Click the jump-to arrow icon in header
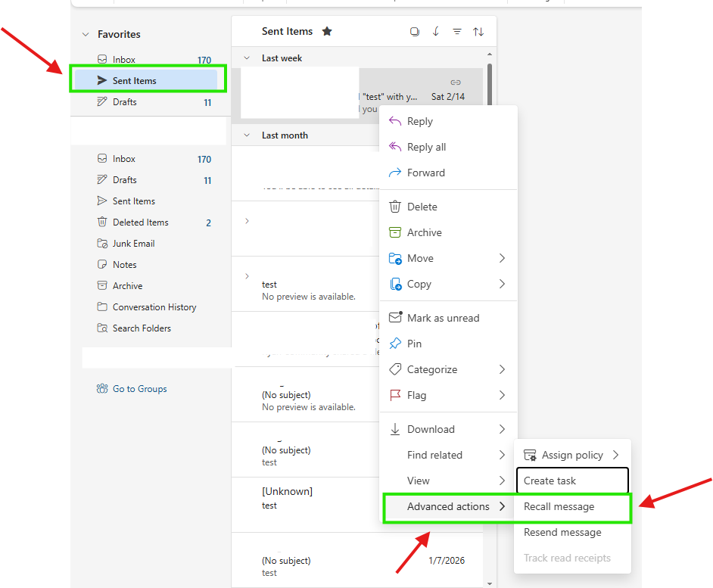The width and height of the screenshot is (713, 588). point(436,31)
